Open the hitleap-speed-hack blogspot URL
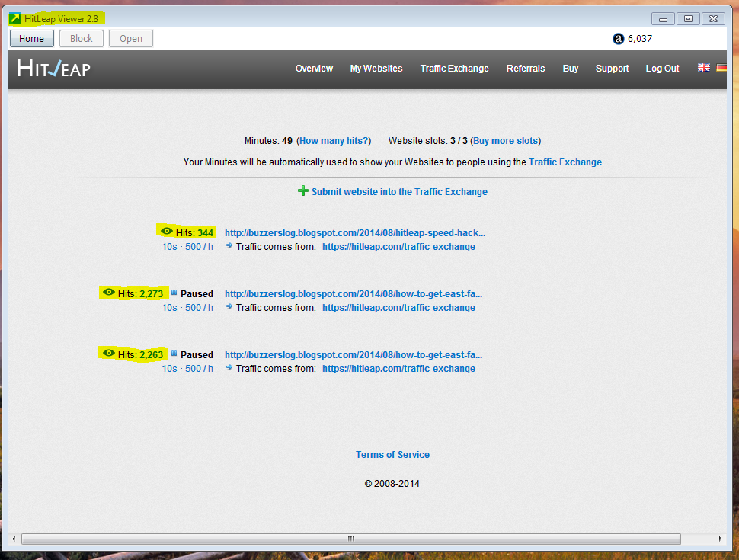739x560 pixels. pyautogui.click(x=355, y=232)
